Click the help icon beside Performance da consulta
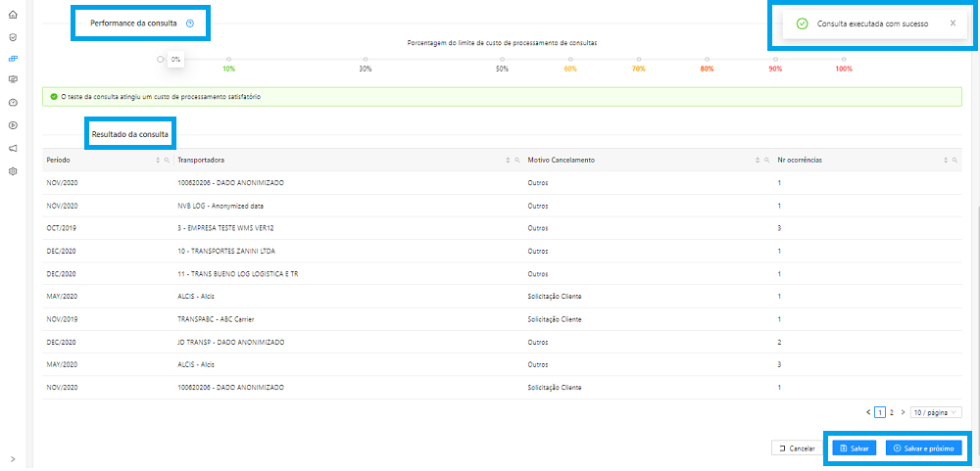980x471 pixels. 190,24
